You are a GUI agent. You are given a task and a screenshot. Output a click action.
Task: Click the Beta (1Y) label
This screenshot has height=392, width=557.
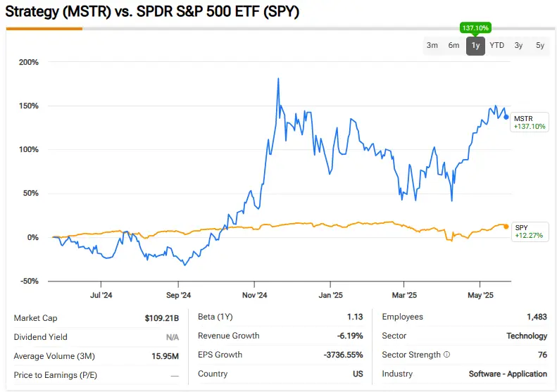click(215, 317)
